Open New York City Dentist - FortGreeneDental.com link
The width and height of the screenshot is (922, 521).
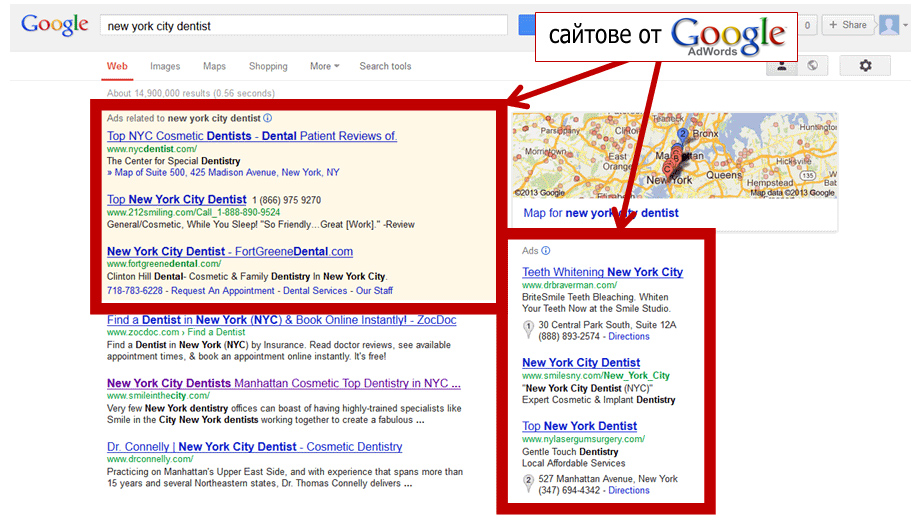[230, 251]
